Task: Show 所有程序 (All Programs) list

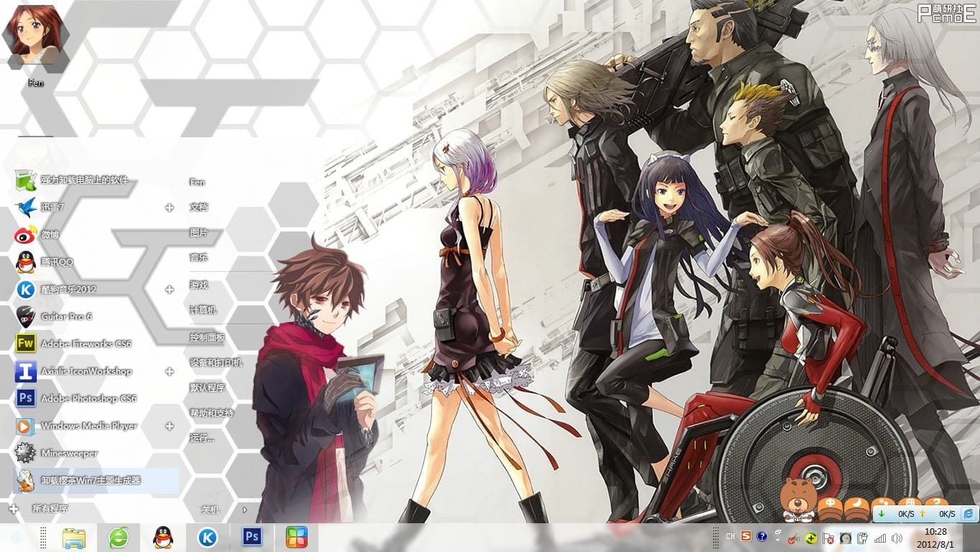Action: point(50,508)
